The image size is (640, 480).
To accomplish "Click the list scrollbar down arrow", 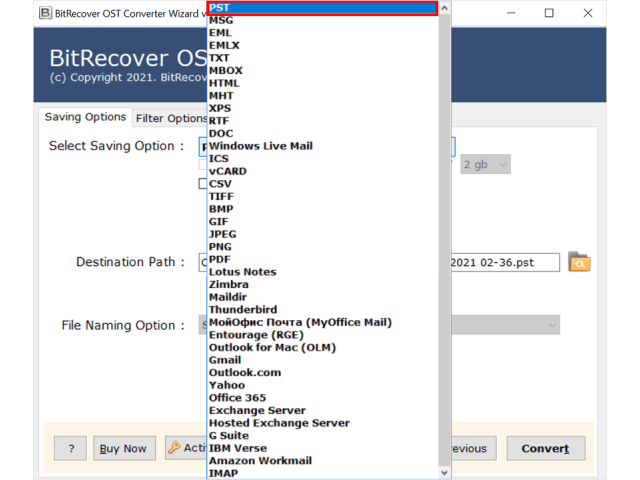I will 444,473.
